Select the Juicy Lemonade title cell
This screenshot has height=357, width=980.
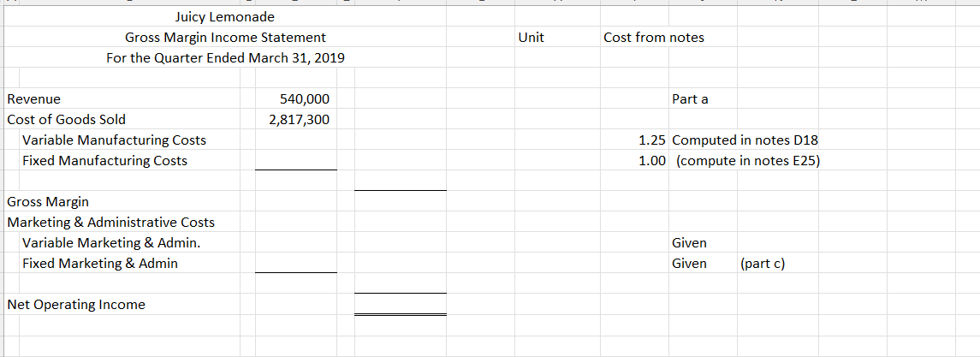[x=225, y=17]
